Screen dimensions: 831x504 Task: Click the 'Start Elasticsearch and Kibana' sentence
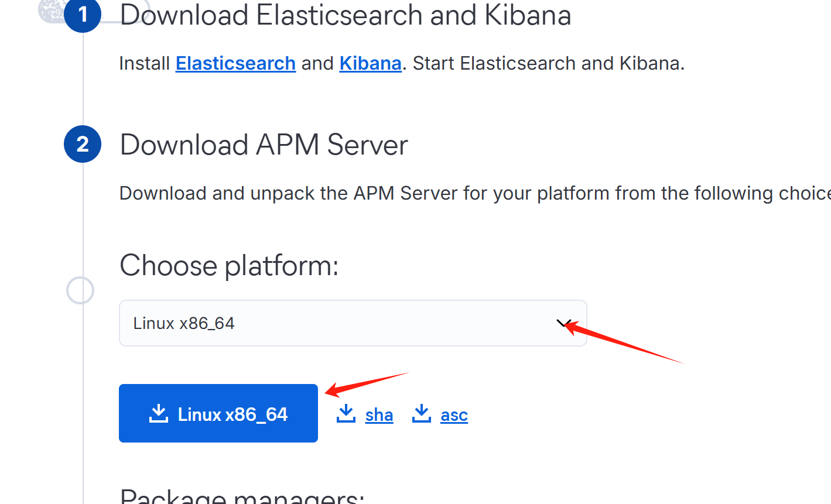tap(548, 63)
